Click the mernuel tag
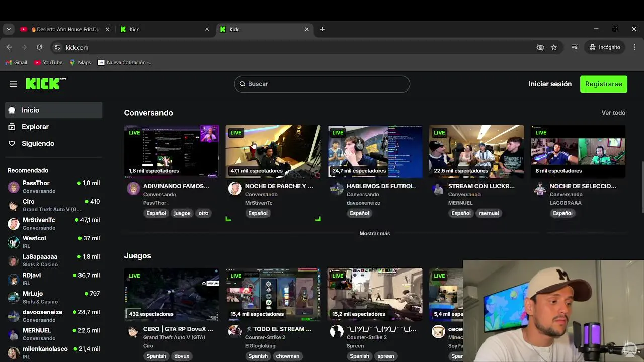The height and width of the screenshot is (362, 644). click(x=489, y=213)
